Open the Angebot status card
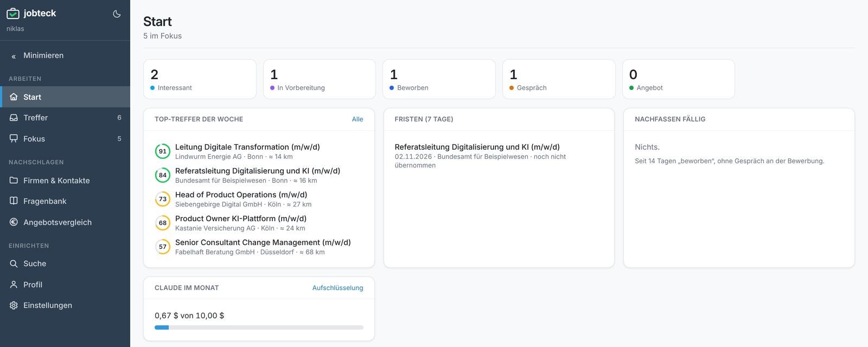This screenshot has height=347, width=868. [679, 79]
